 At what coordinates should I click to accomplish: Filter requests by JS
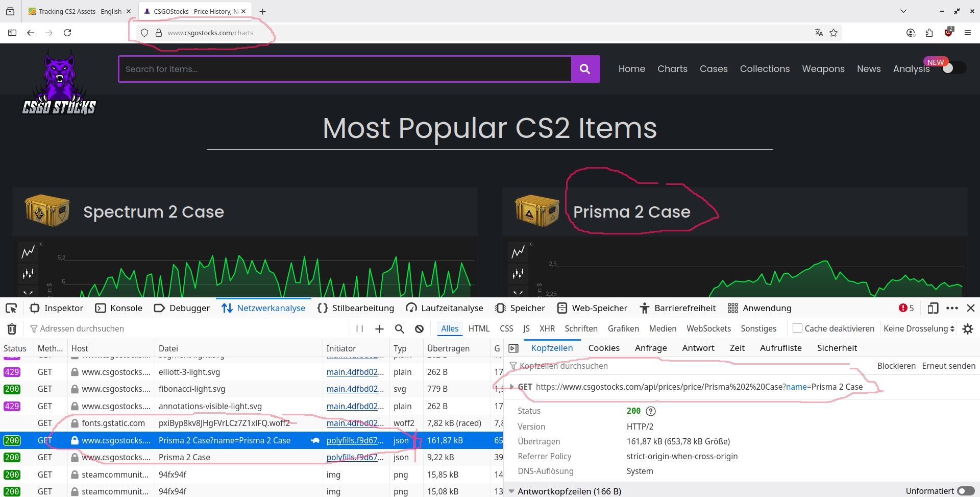526,328
